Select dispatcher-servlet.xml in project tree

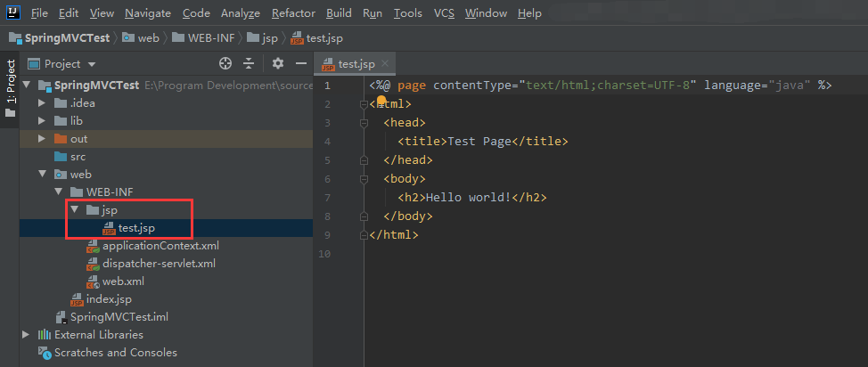[x=159, y=264]
